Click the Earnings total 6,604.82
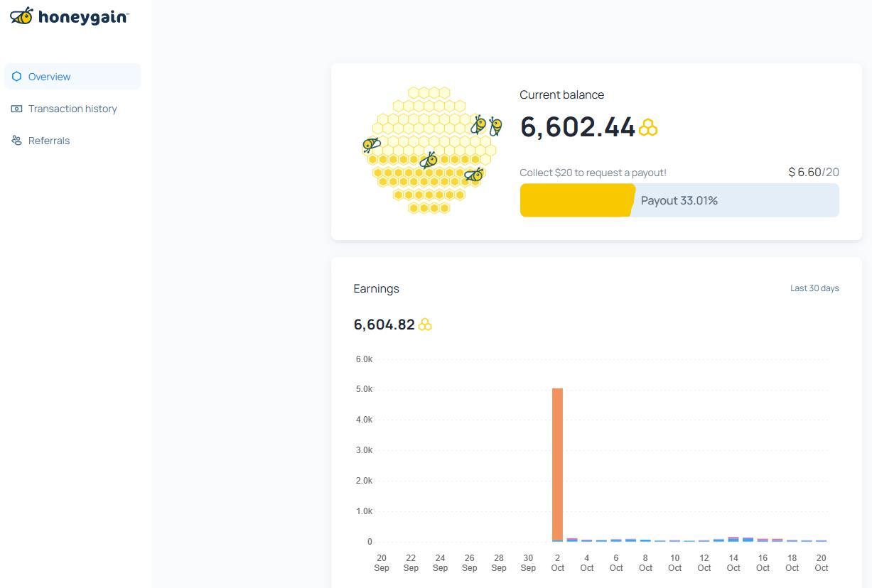 384,325
